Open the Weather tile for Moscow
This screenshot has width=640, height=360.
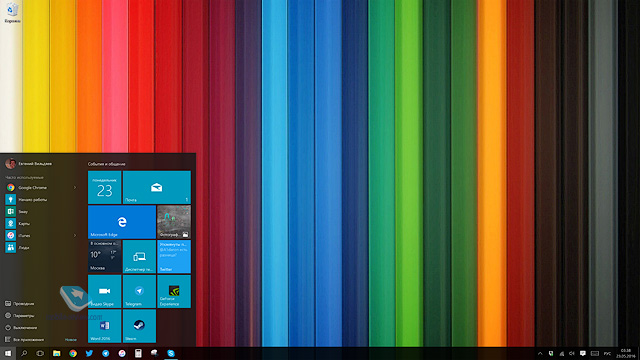click(x=104, y=257)
